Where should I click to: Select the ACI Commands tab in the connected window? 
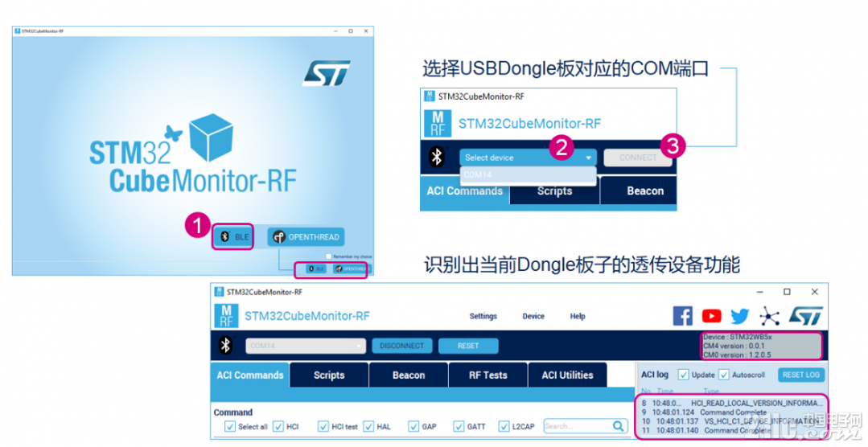point(249,375)
